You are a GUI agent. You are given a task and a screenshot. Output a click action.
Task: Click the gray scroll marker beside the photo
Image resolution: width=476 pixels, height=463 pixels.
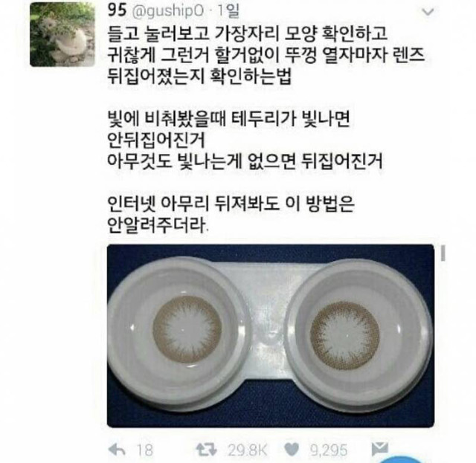point(443,253)
